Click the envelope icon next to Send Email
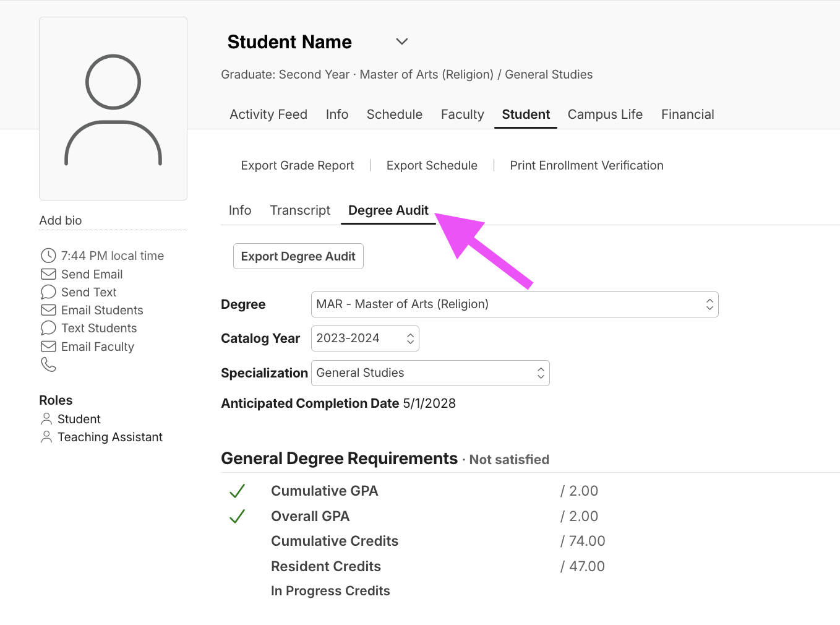This screenshot has width=840, height=625. click(x=48, y=274)
